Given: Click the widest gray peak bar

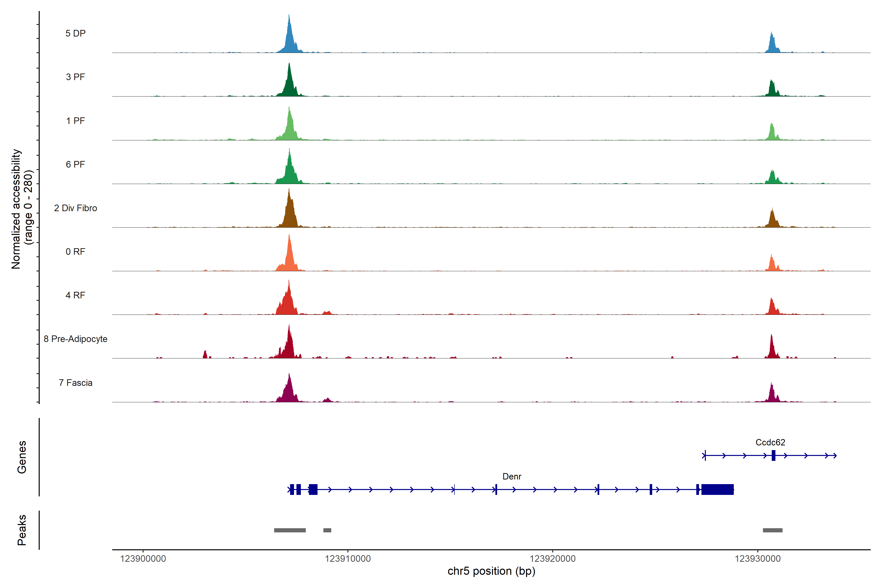Looking at the screenshot, I should pyautogui.click(x=290, y=530).
